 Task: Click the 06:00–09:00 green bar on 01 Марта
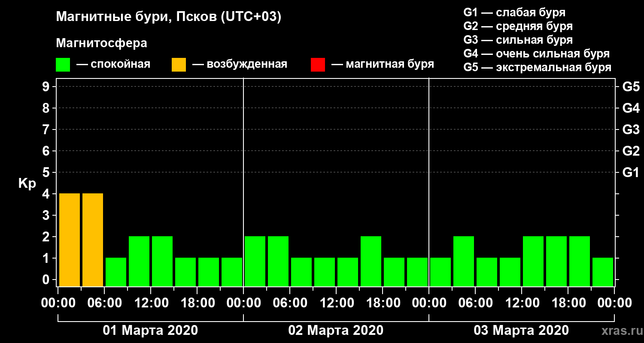(x=116, y=272)
